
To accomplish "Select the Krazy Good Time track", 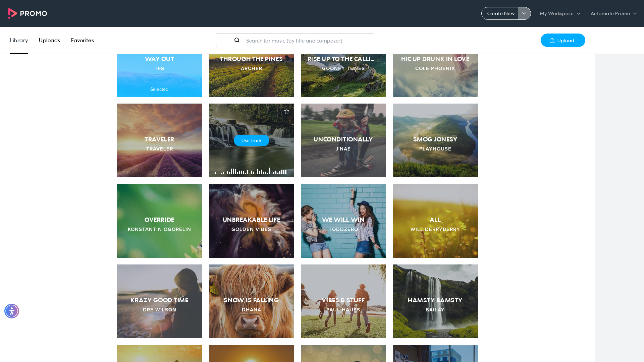I will click(x=160, y=301).
